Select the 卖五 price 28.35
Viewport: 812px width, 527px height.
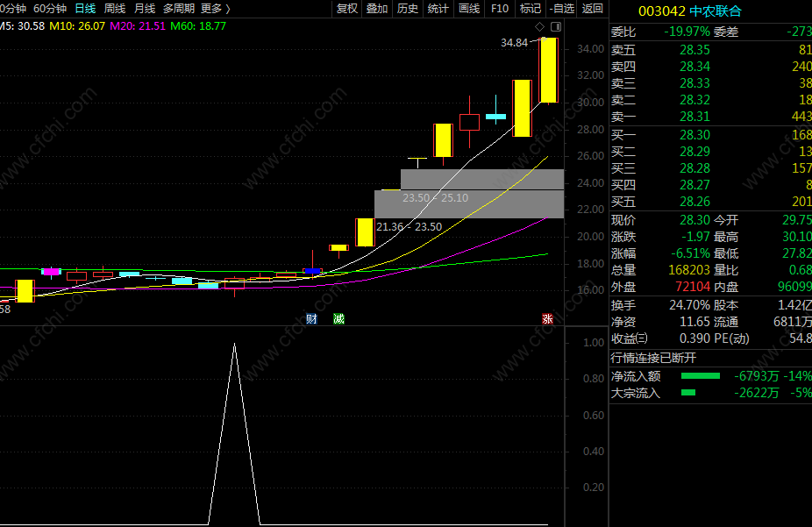pyautogui.click(x=695, y=50)
